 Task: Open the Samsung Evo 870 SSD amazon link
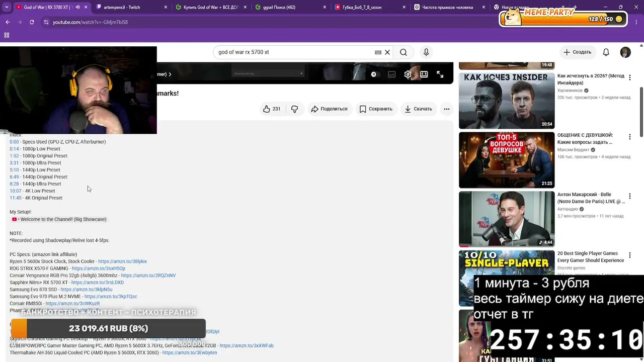tap(87, 290)
